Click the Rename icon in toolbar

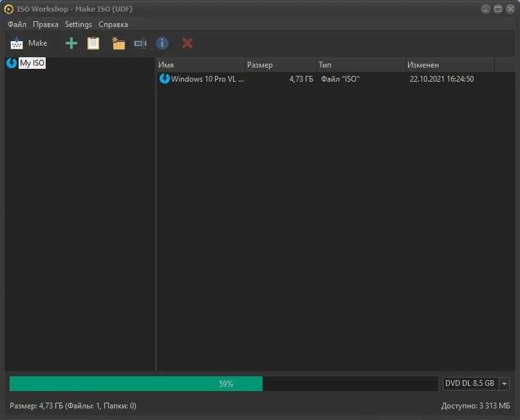click(140, 44)
